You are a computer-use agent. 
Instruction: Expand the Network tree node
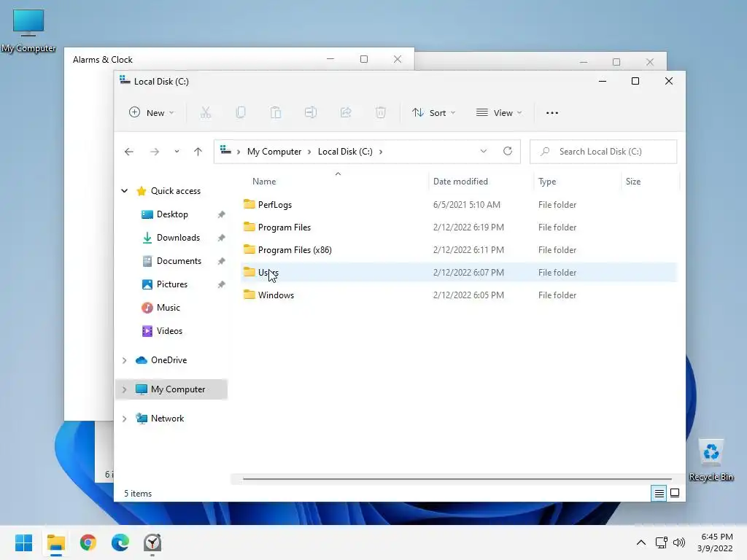coord(124,419)
